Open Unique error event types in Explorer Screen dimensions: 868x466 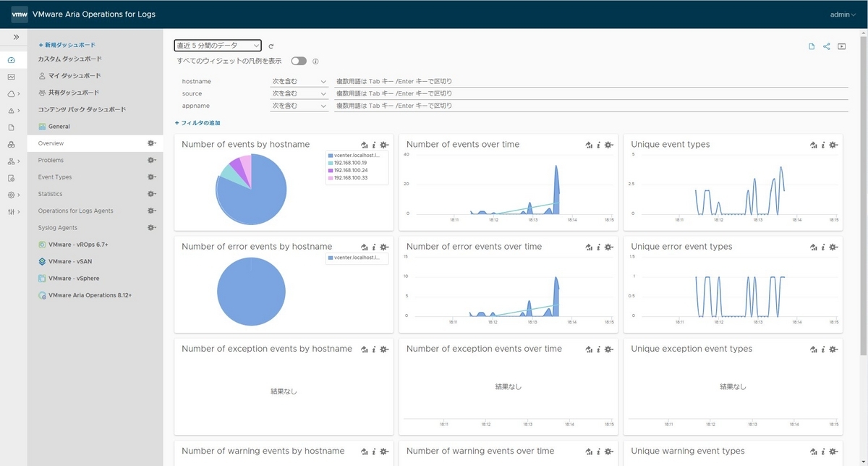tap(814, 247)
